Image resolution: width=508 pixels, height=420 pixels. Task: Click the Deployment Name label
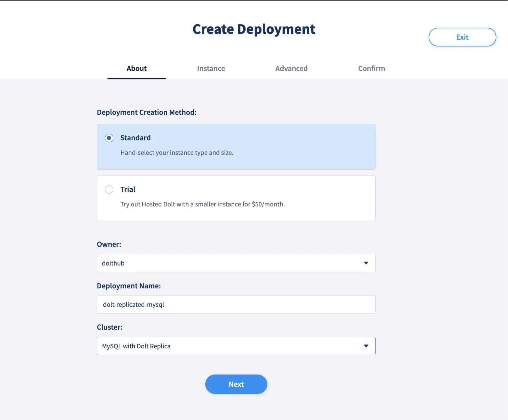pyautogui.click(x=128, y=286)
